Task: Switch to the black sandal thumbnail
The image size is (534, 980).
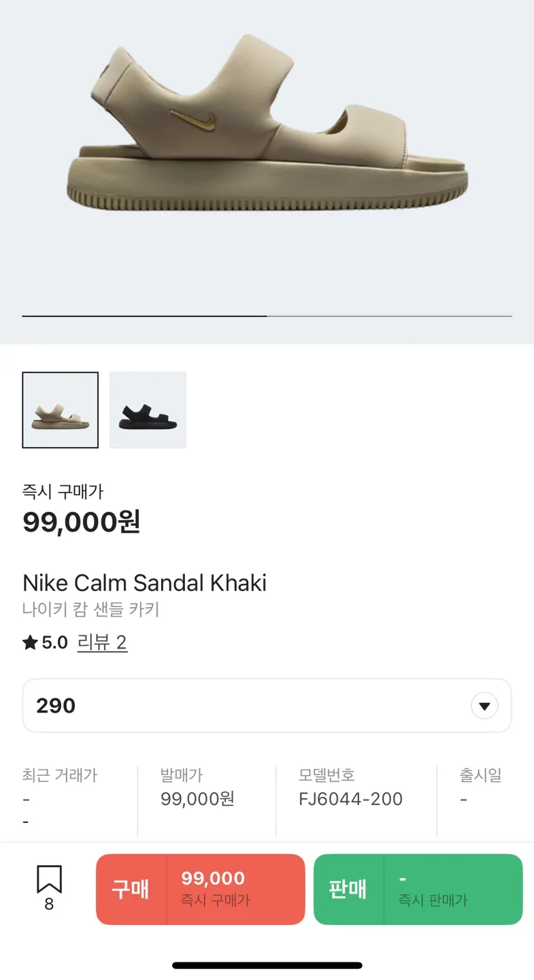Action: [148, 410]
